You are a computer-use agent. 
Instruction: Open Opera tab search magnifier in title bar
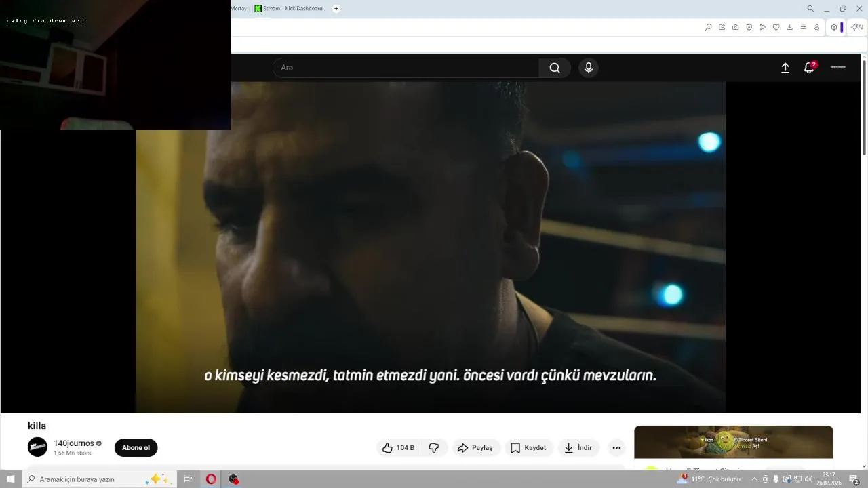pos(810,9)
